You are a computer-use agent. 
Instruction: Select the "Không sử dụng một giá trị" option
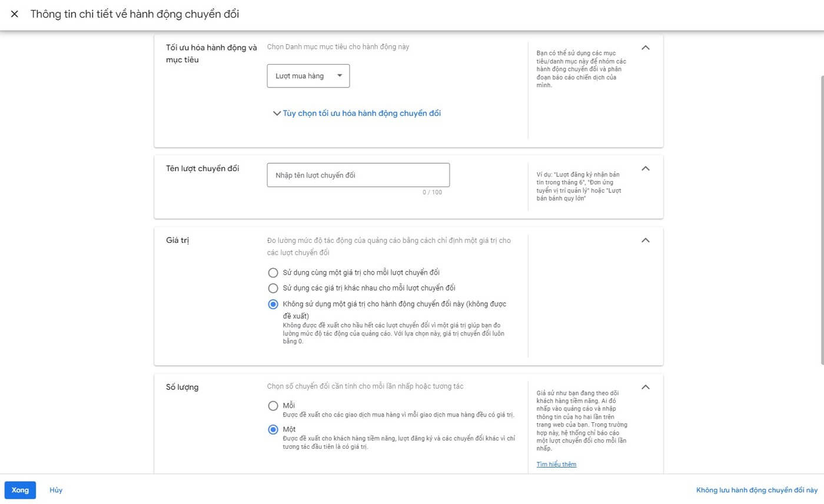click(273, 304)
